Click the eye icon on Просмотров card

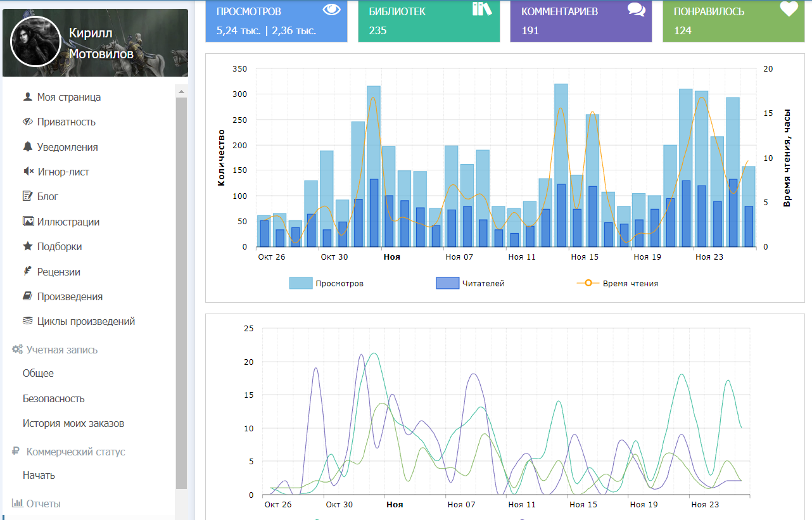pyautogui.click(x=332, y=10)
